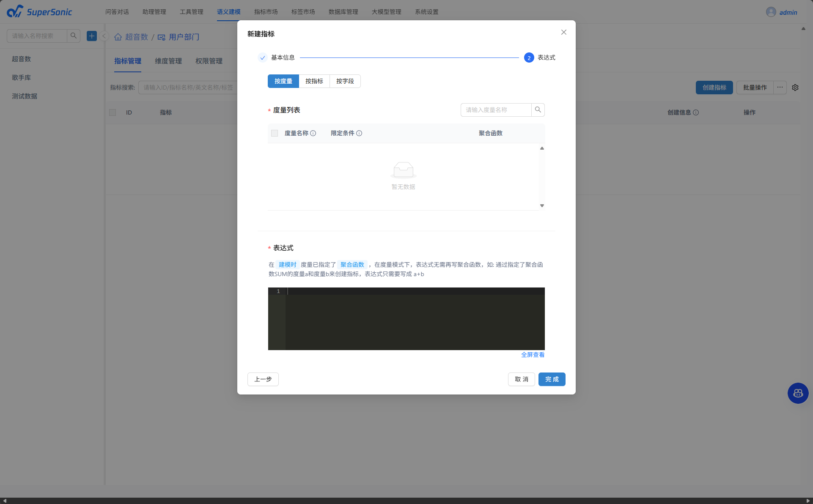Open the 标签市场 menu
Image resolution: width=813 pixels, height=504 pixels.
click(x=303, y=12)
